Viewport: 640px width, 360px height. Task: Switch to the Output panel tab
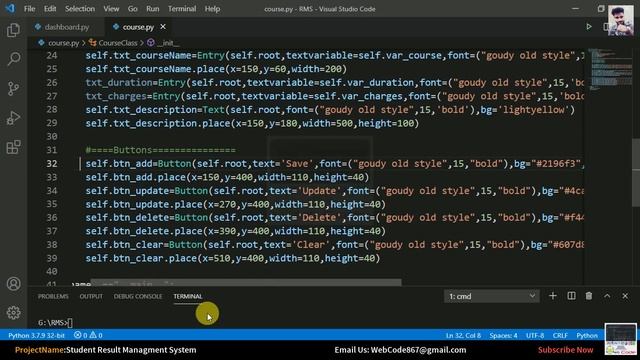pyautogui.click(x=91, y=296)
